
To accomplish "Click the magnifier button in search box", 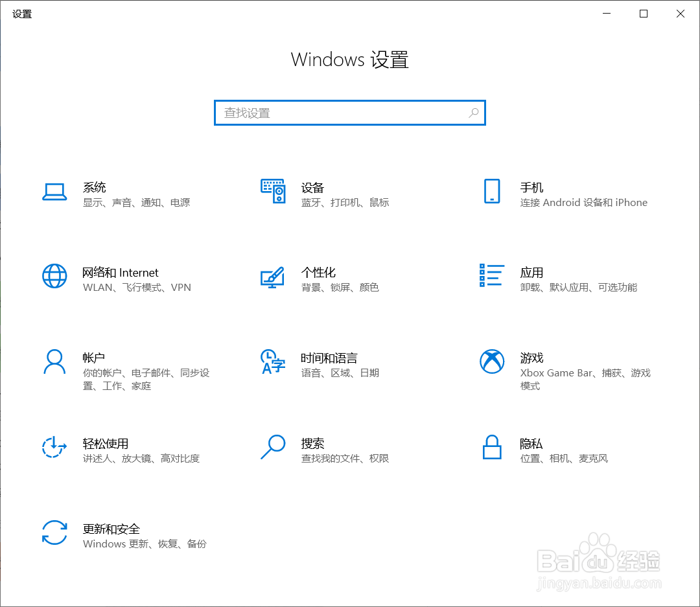I will [474, 113].
